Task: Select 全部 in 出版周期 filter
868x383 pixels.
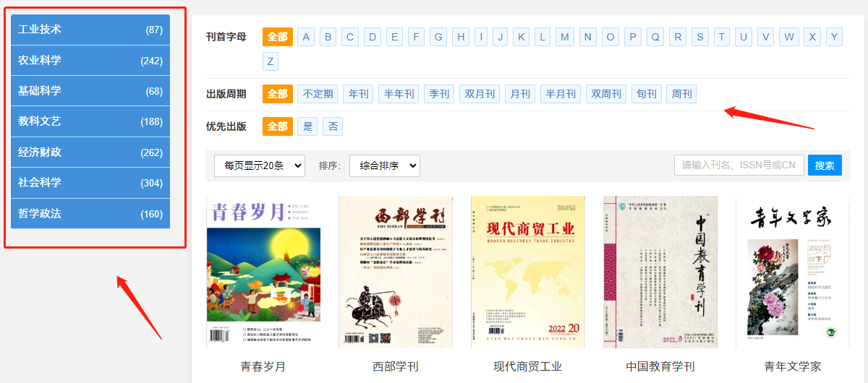Action: 277,94
